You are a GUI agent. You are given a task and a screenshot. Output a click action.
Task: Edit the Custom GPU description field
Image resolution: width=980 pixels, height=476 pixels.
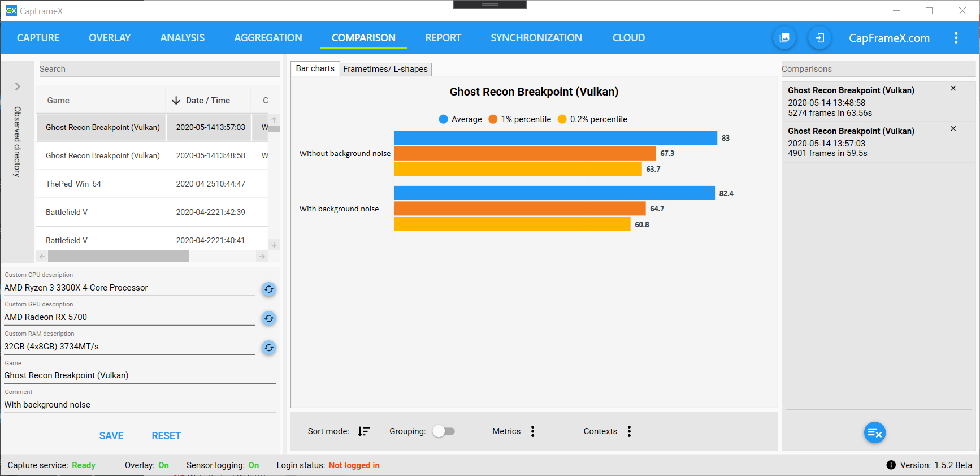129,317
